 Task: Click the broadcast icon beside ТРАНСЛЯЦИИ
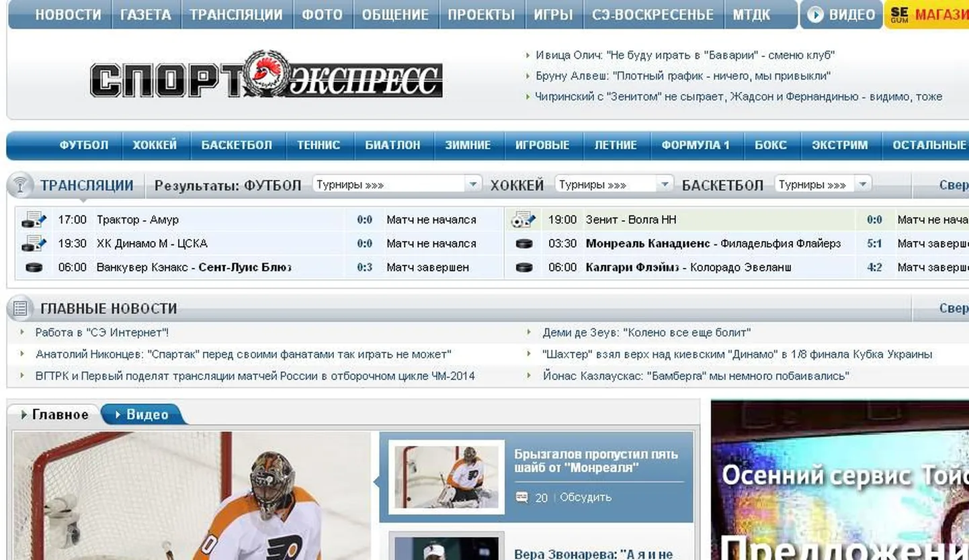(x=21, y=185)
